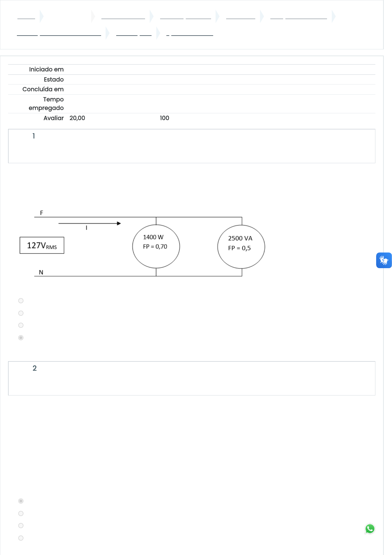Select second answer option of question 1
Screen dimensions: 392x555
pos(21,313)
